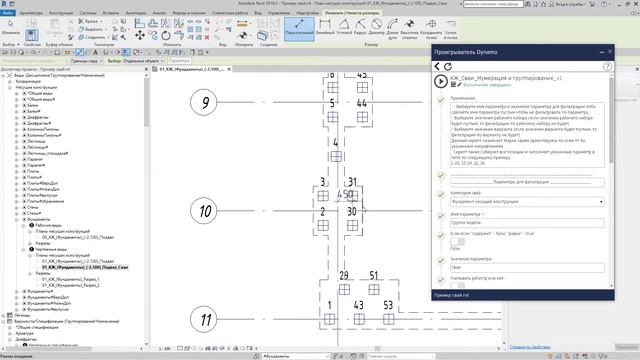
Task: Open the Systems ribbon tab
Action: pyautogui.click(x=88, y=13)
